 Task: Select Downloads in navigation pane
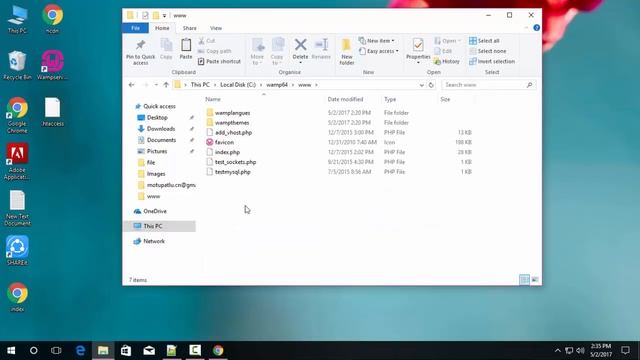[x=161, y=129]
